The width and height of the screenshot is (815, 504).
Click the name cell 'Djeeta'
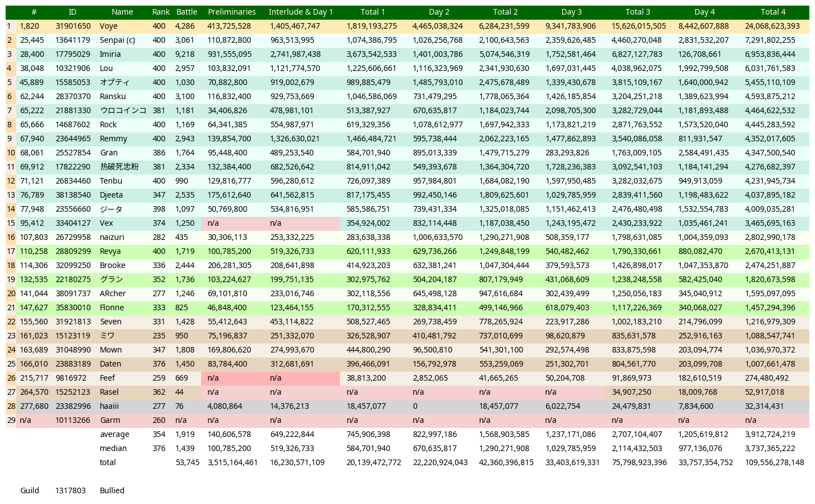point(112,195)
